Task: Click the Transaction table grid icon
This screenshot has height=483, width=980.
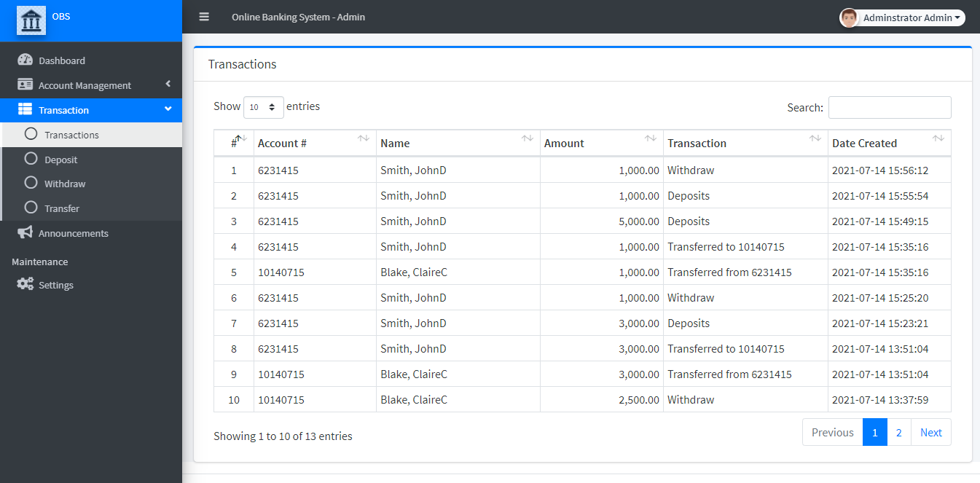Action: click(26, 110)
